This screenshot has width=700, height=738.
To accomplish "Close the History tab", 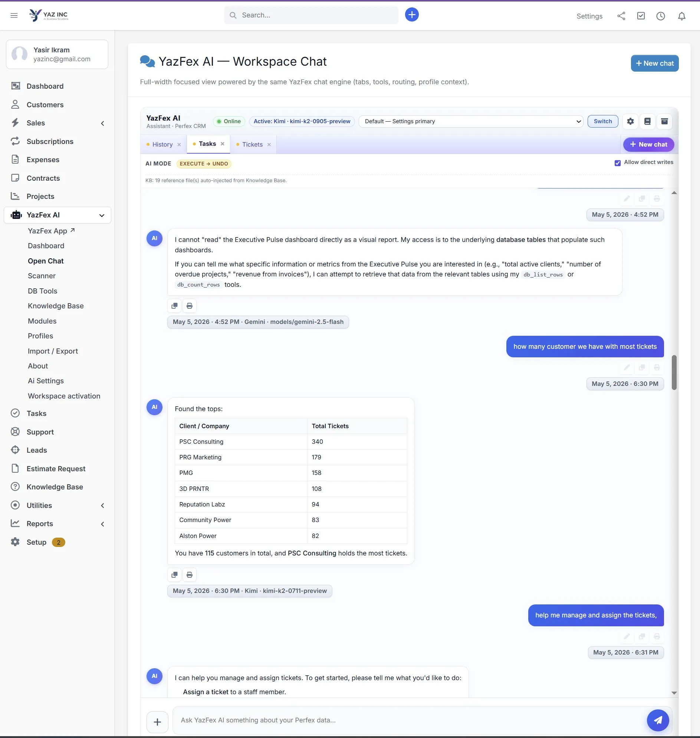I will pos(179,145).
